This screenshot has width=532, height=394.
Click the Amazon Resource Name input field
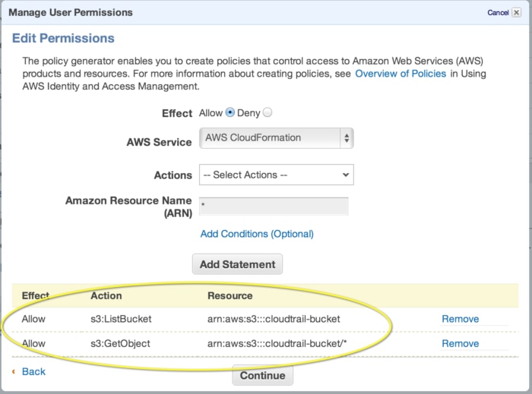(x=274, y=206)
